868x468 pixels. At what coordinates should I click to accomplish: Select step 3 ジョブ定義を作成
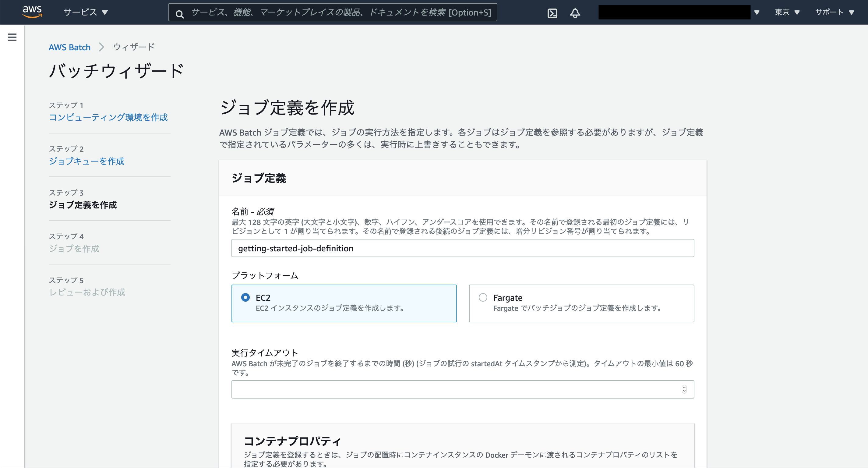tap(83, 204)
